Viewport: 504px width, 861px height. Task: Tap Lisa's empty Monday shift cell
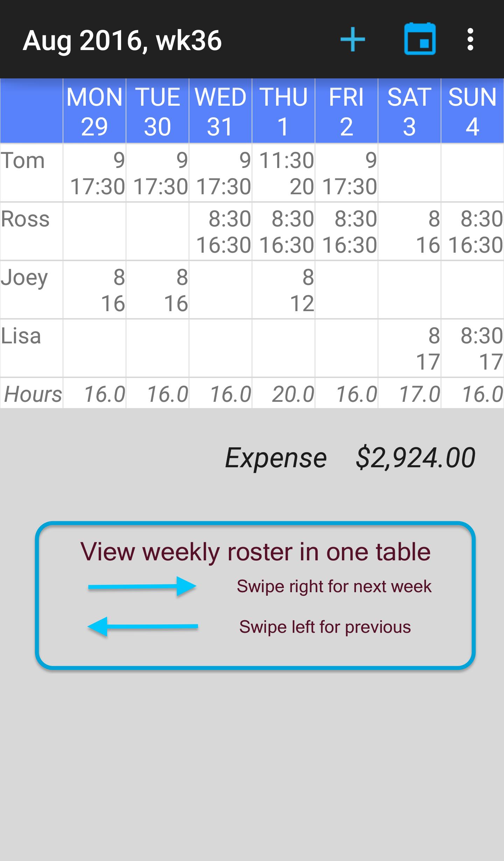94,348
